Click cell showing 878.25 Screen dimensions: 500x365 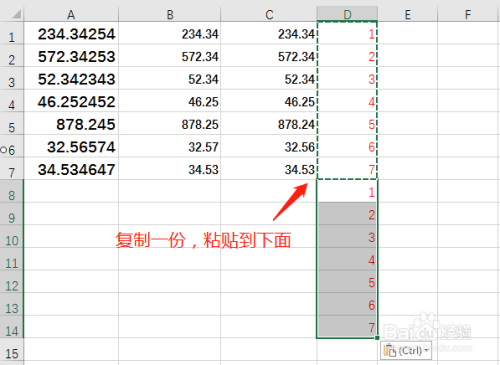tap(170, 124)
